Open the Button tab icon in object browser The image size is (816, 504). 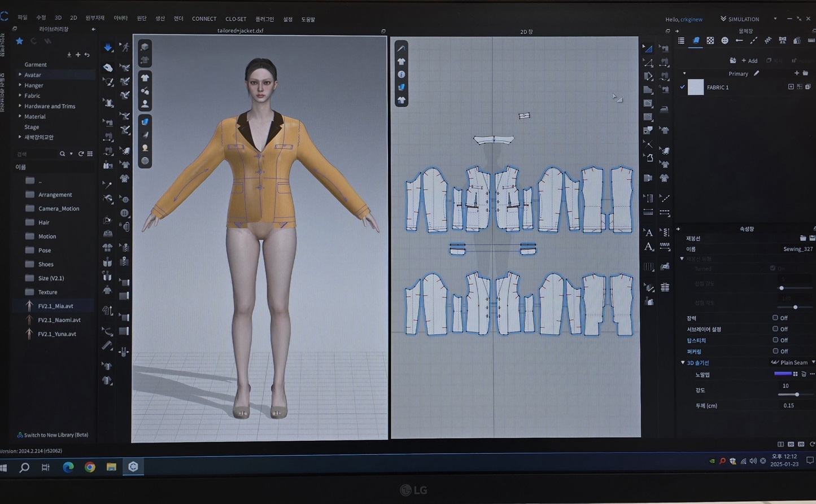(725, 41)
